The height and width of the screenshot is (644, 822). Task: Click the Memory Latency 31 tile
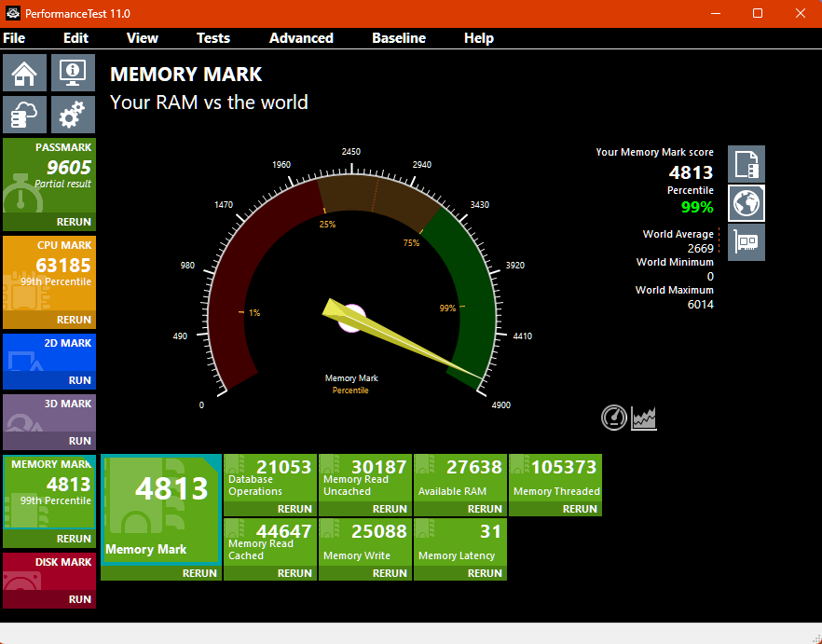460,542
